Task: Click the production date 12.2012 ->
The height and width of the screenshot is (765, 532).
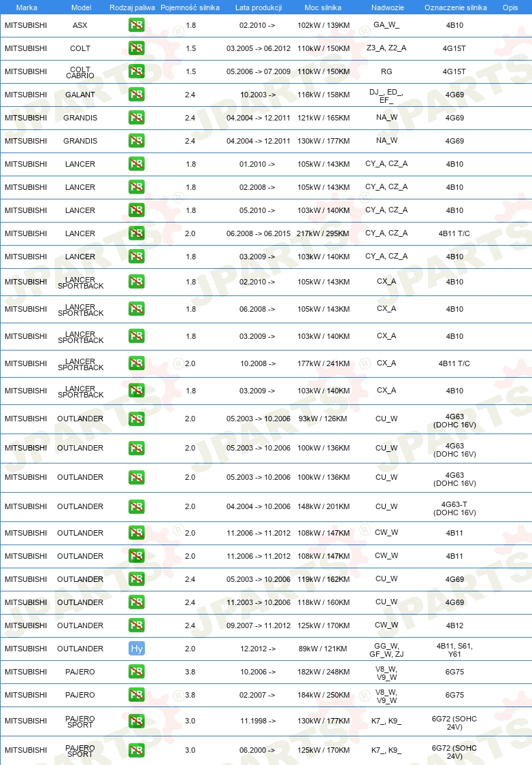Action: (x=257, y=649)
